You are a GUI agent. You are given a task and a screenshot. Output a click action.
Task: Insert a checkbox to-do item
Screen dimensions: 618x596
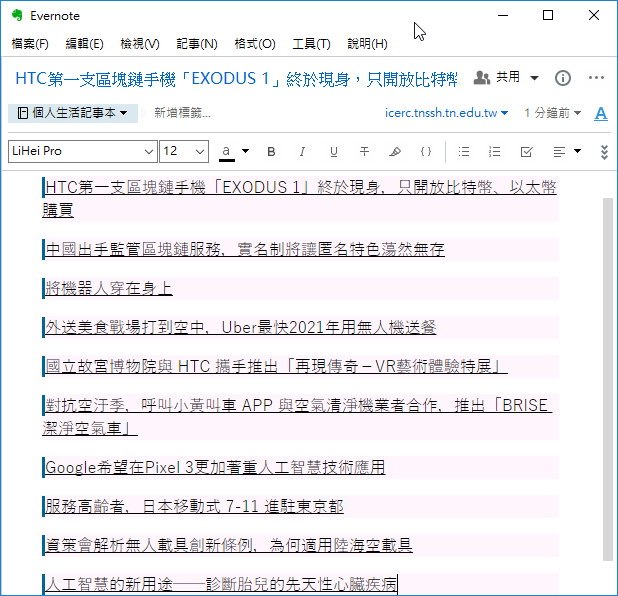click(x=527, y=152)
